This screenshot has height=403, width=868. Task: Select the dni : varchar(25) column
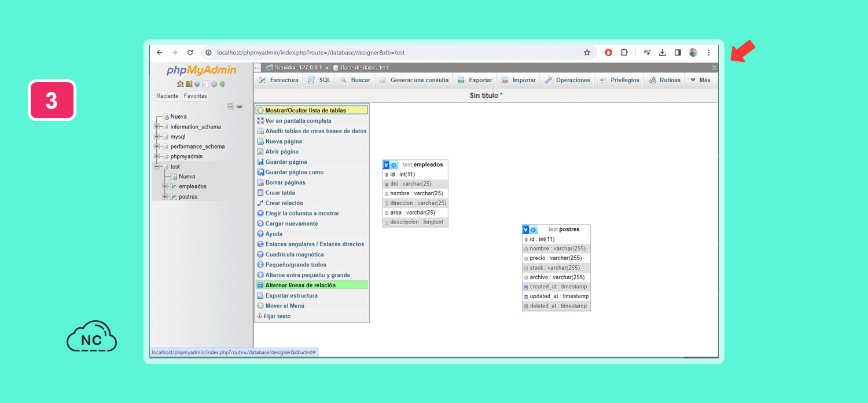[415, 184]
